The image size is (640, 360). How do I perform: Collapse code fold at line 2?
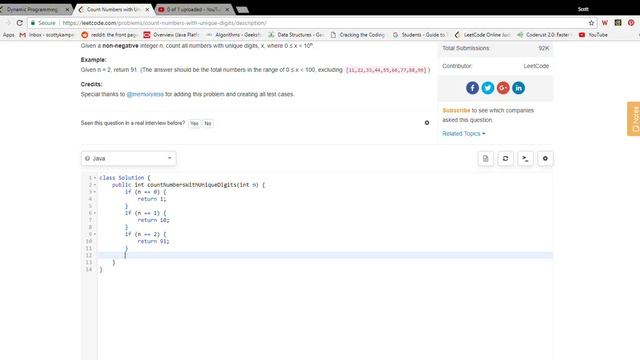pos(95,185)
